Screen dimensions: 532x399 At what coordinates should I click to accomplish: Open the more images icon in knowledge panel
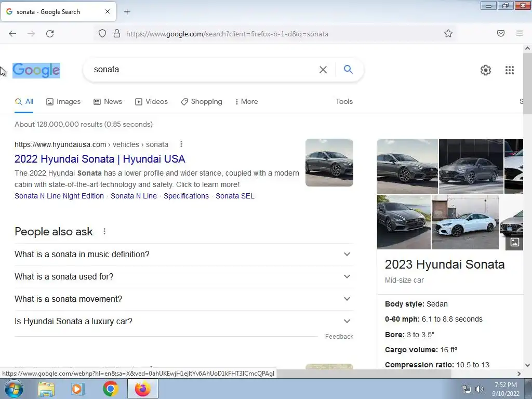pyautogui.click(x=514, y=242)
